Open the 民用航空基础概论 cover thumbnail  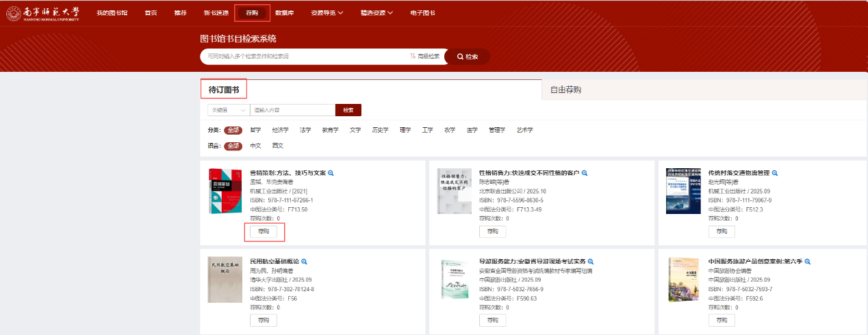pyautogui.click(x=225, y=279)
